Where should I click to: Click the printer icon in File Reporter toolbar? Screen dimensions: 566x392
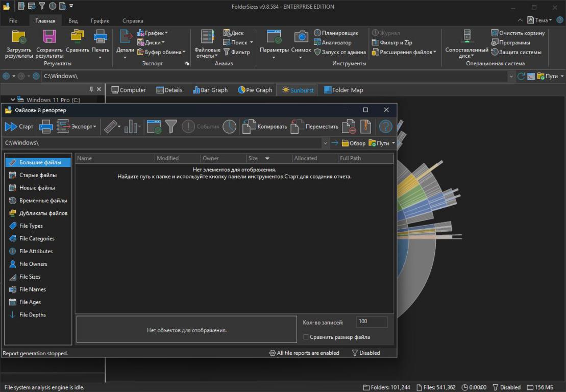pyautogui.click(x=46, y=127)
